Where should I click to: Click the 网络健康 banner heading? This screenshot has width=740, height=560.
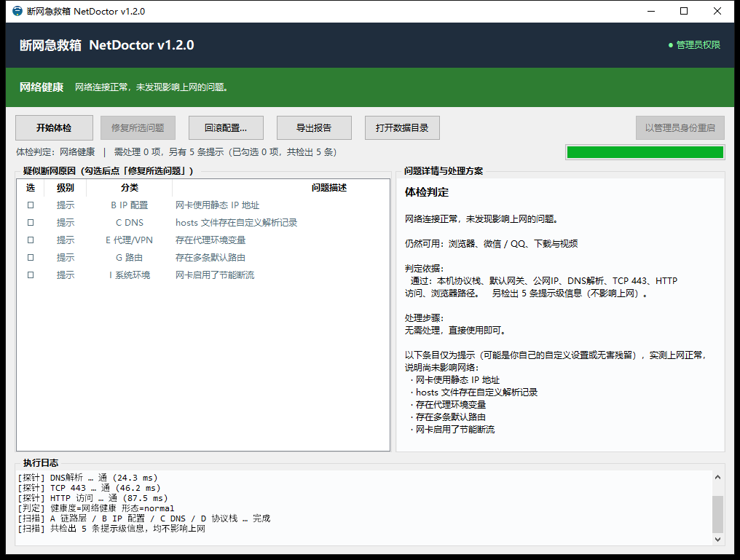[x=42, y=87]
